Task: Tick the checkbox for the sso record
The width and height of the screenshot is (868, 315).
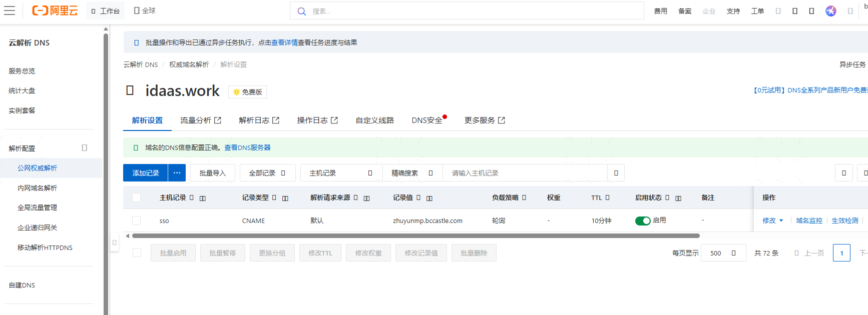Action: [136, 220]
